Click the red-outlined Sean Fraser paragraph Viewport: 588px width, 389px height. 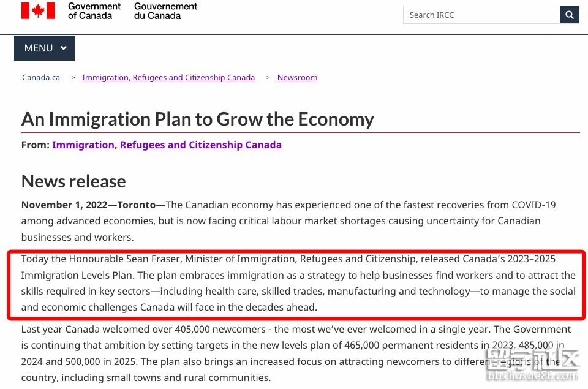point(298,283)
